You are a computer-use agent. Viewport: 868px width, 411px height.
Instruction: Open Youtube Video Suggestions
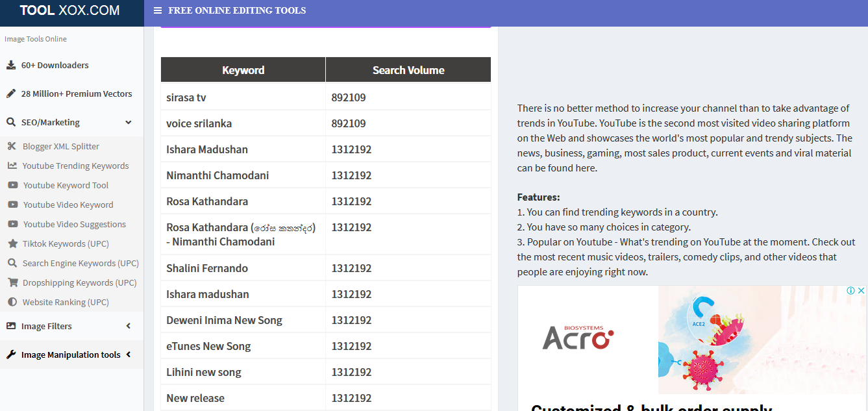pyautogui.click(x=75, y=224)
